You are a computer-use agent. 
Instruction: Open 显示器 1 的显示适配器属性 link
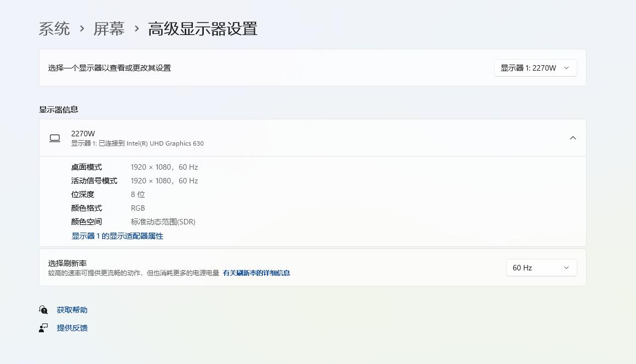[117, 236]
